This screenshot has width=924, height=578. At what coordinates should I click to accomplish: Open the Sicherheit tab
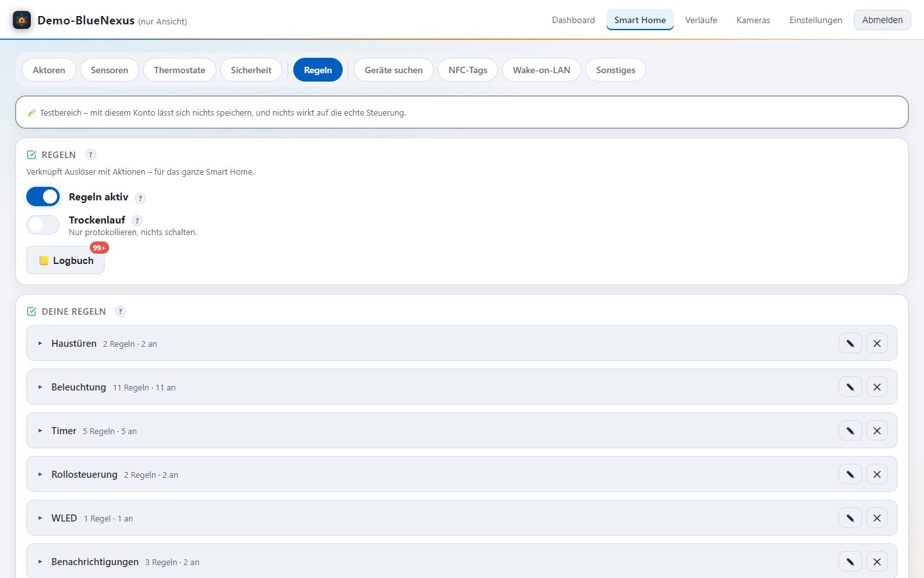tap(251, 70)
